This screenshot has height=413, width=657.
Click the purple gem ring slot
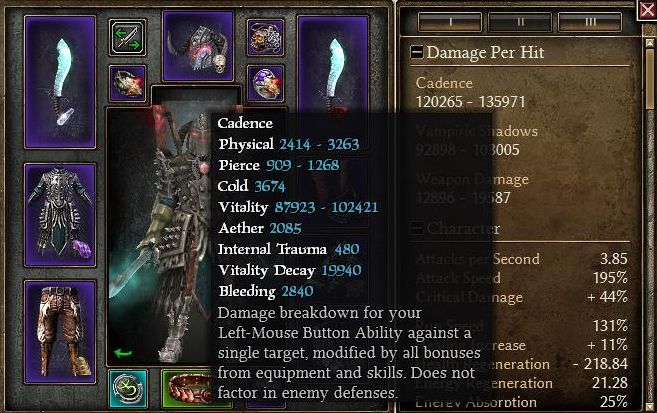point(265,83)
